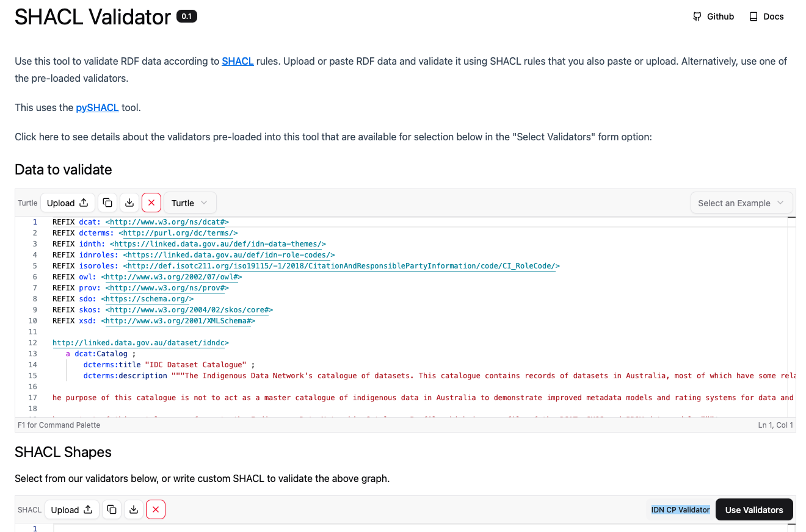Open the Docs link in header
Image resolution: width=806 pixels, height=532 pixels.
[x=766, y=16]
